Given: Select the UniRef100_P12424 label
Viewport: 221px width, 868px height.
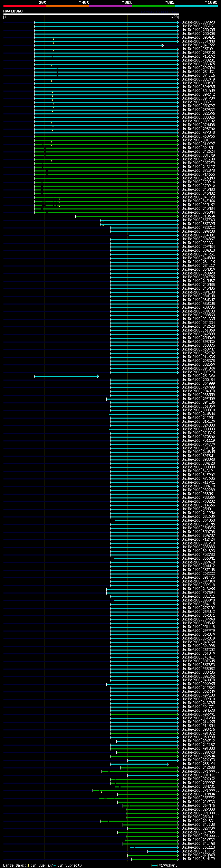Looking at the screenshot, I should (x=198, y=540).
